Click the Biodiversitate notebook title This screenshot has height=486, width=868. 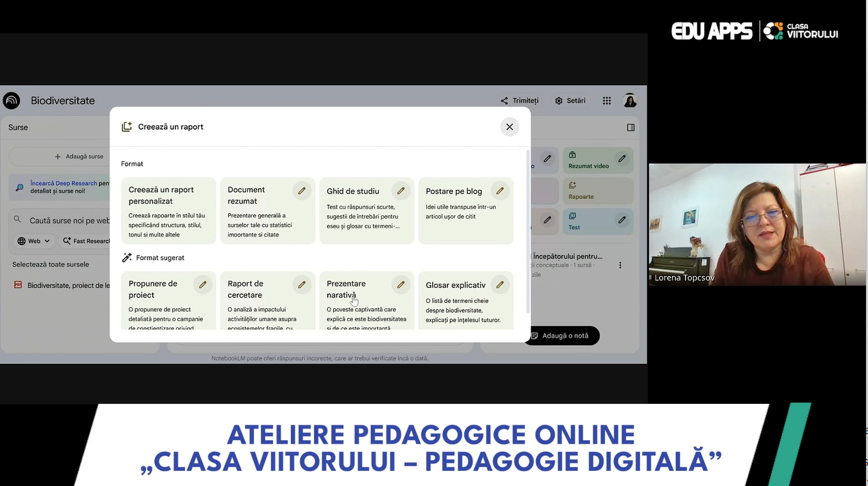63,100
